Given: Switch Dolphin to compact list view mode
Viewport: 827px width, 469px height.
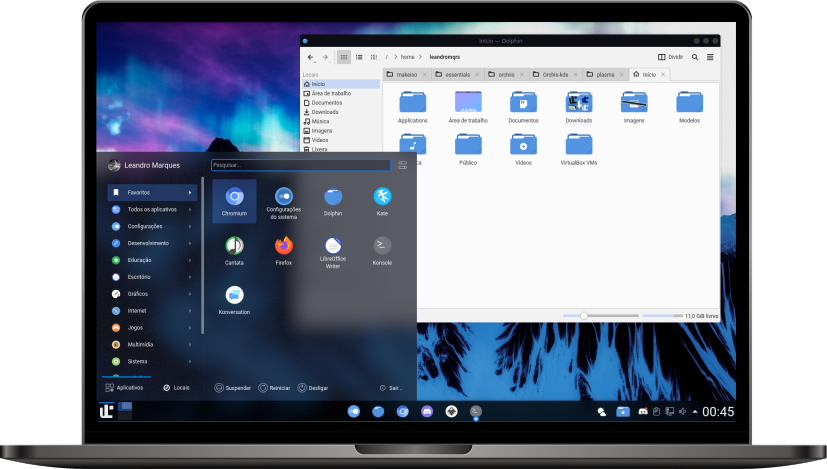Looking at the screenshot, I should coord(359,57).
